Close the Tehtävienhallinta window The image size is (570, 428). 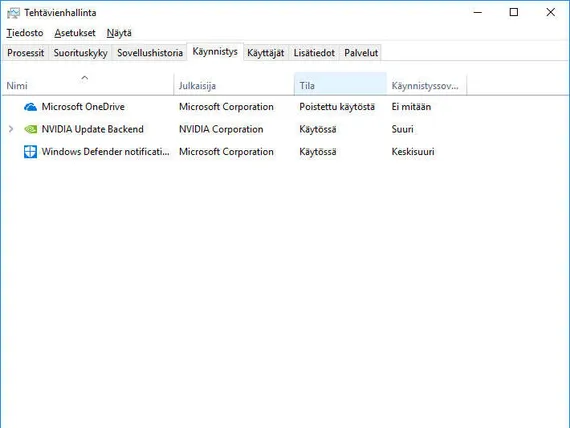click(x=550, y=12)
